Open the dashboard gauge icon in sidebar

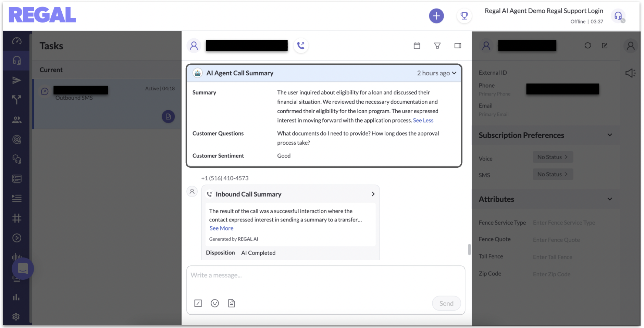coord(17,41)
